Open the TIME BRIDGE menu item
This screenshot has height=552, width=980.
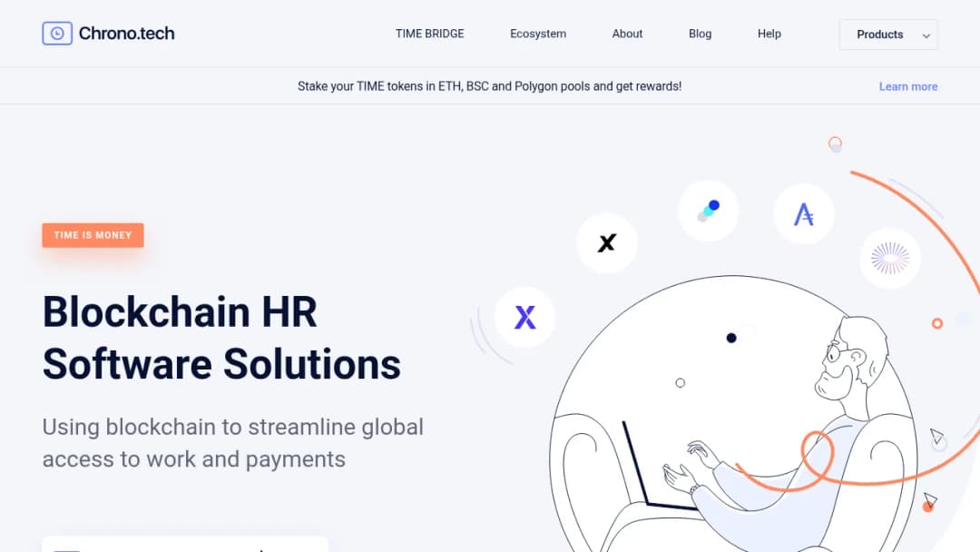(x=429, y=34)
